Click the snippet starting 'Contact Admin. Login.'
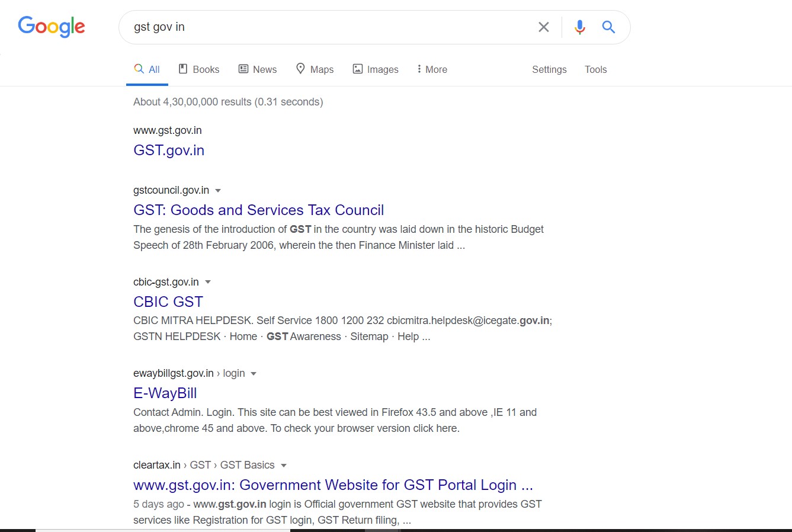792x532 pixels. (x=335, y=420)
